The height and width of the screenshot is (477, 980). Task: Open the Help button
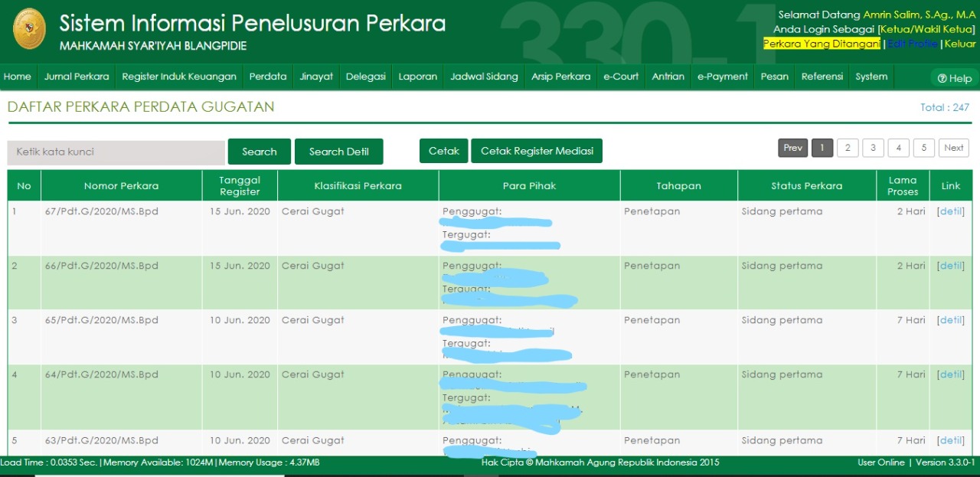[954, 78]
